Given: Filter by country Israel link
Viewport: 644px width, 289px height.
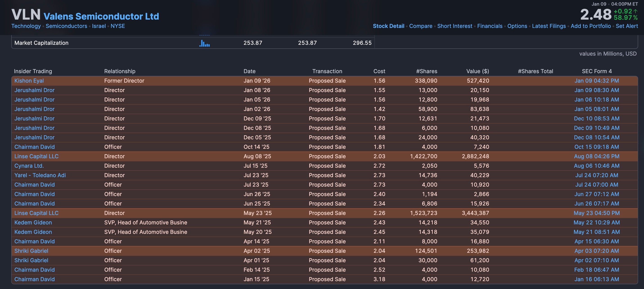Looking at the screenshot, I should click(99, 26).
